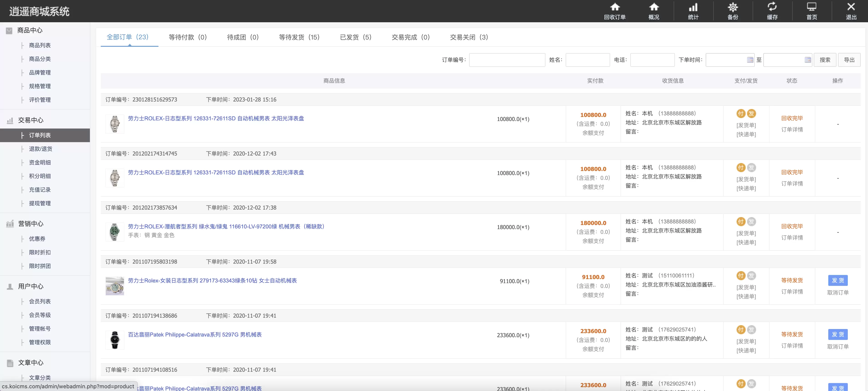Viewport: 868px width, 391px height.
Task: Click 发货 button for order 201107194138686
Action: coord(838,334)
